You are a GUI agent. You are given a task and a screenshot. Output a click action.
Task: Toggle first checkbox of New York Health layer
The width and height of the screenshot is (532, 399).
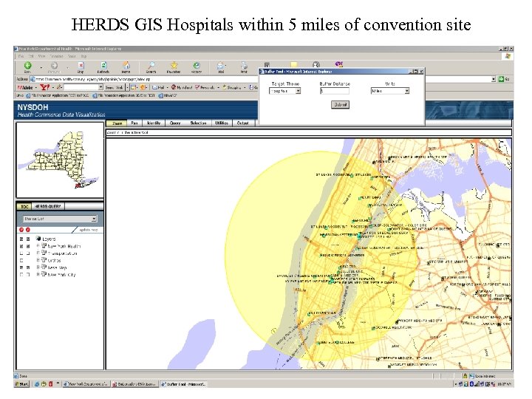[21, 246]
